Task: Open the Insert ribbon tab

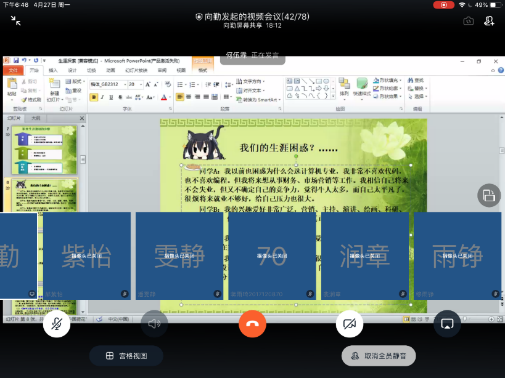Action: click(53, 70)
